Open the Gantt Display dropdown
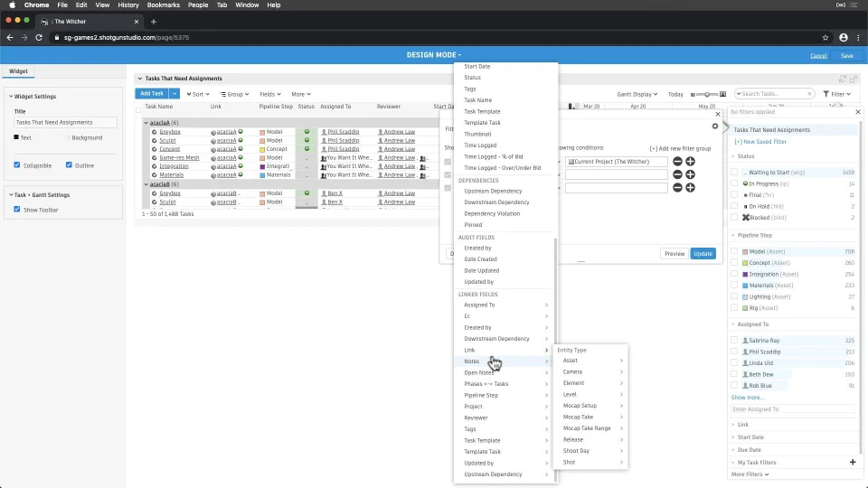 637,94
